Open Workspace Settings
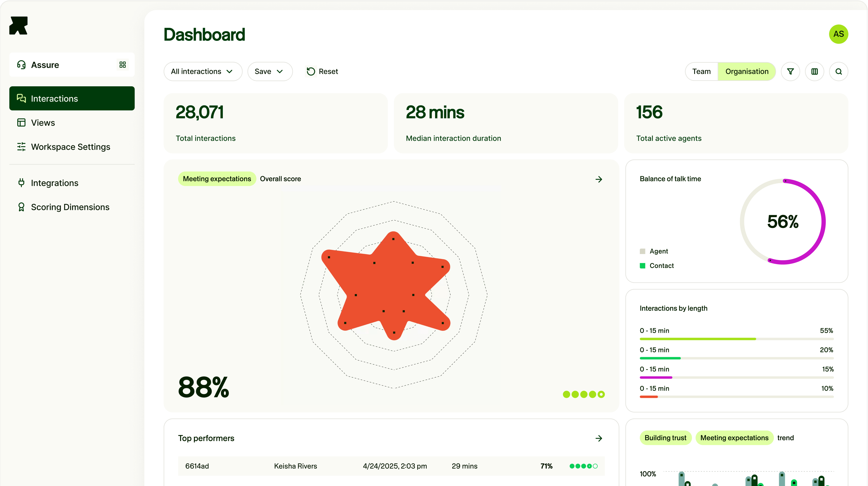 [70, 147]
